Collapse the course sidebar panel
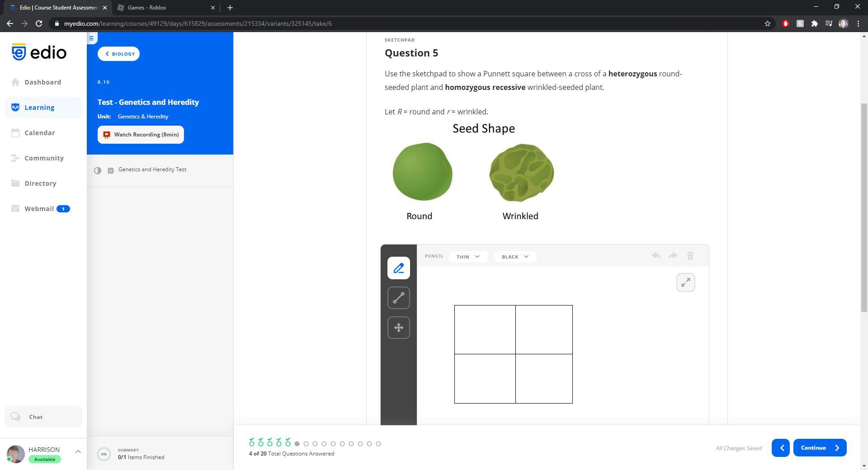The width and height of the screenshot is (868, 470). click(x=91, y=38)
